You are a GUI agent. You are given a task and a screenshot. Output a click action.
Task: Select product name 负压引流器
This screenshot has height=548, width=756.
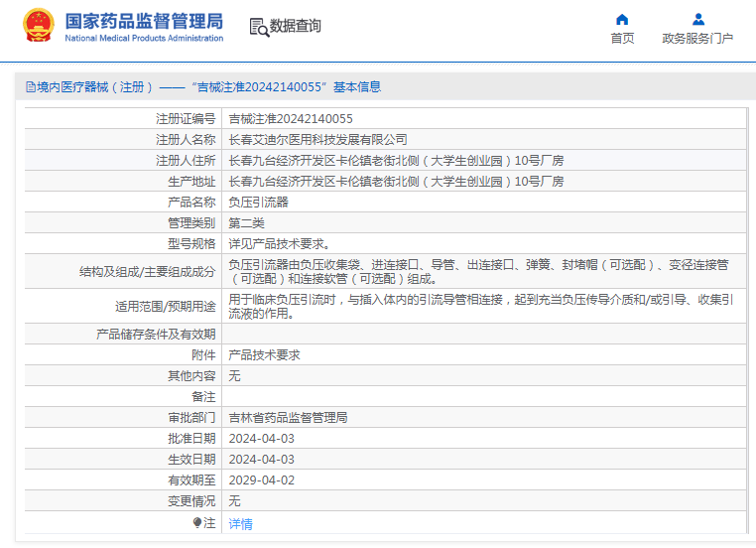pos(258,203)
